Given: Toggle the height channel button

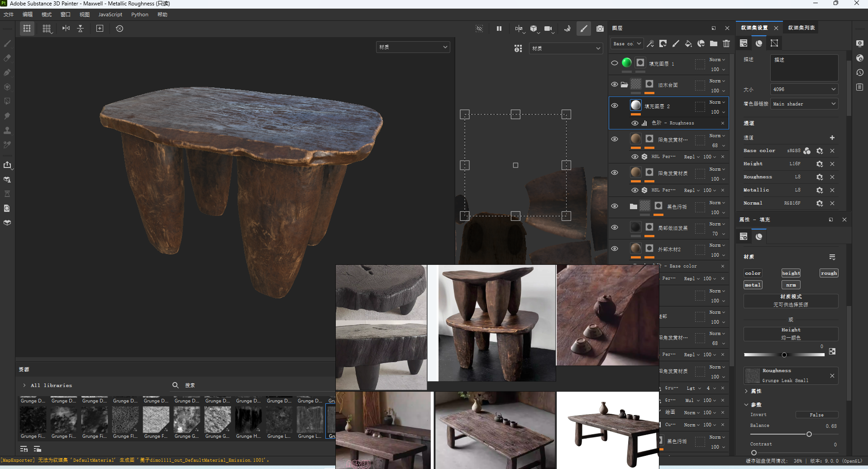Looking at the screenshot, I should (791, 273).
